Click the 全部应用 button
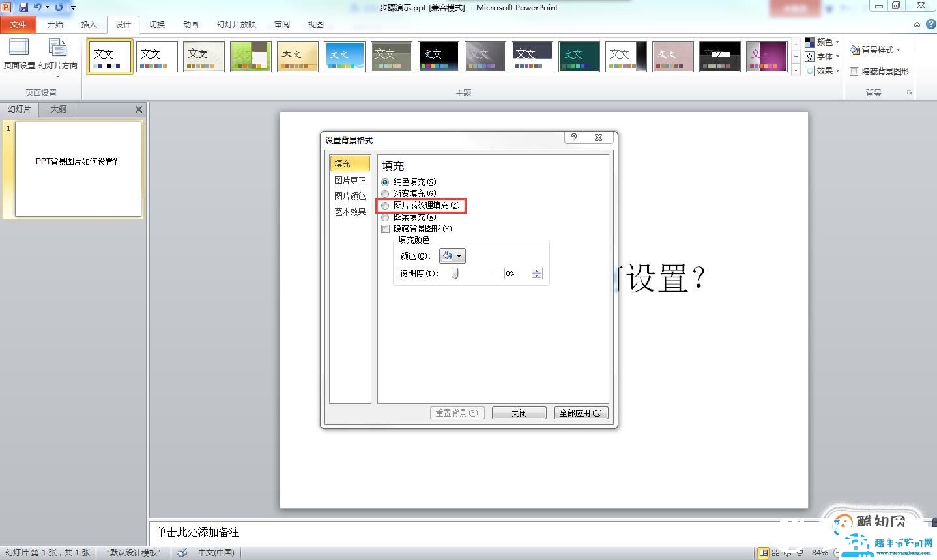This screenshot has height=560, width=937. click(580, 412)
